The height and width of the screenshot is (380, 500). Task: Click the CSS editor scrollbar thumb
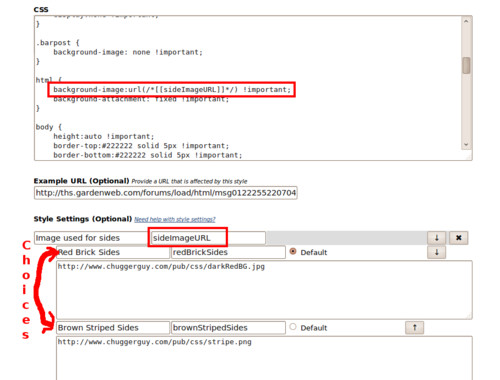coord(466,65)
